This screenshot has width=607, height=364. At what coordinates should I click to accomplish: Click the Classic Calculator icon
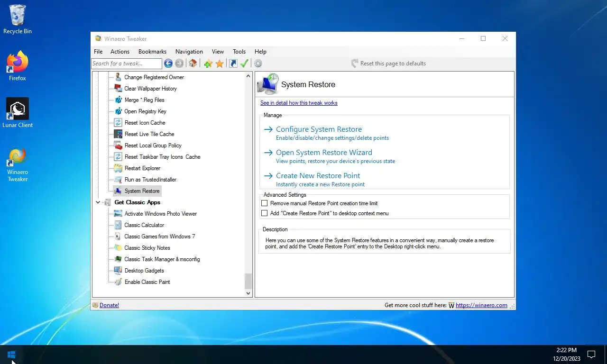(x=118, y=225)
